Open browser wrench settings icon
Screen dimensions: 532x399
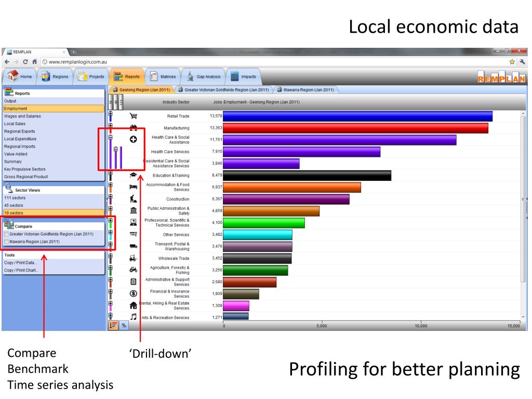(522, 62)
